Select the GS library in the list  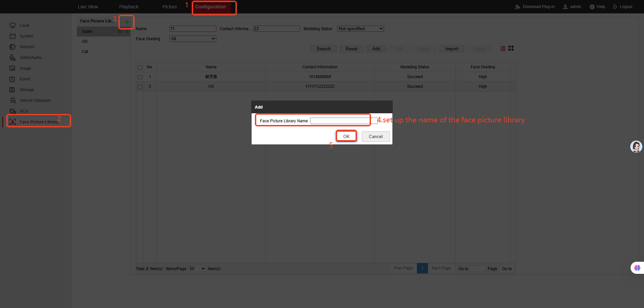tap(85, 42)
